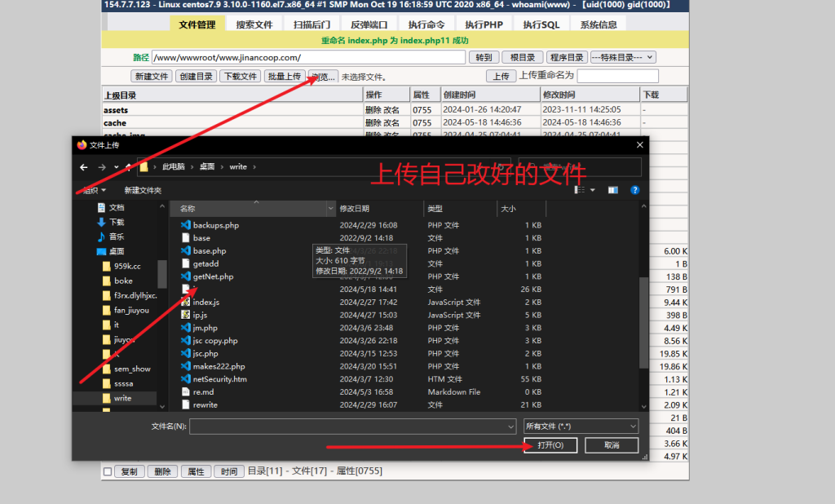
Task: Select the backups.php file icon
Action: pyautogui.click(x=185, y=225)
